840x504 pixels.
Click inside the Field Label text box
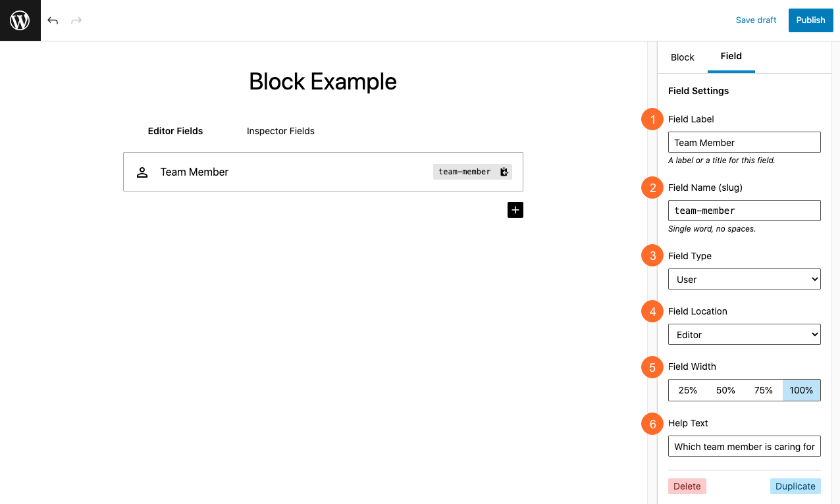coord(744,142)
